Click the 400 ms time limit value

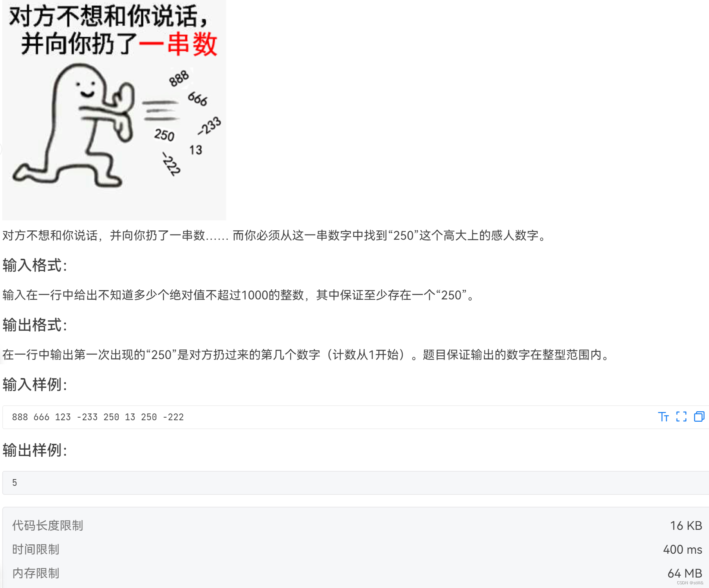(683, 550)
